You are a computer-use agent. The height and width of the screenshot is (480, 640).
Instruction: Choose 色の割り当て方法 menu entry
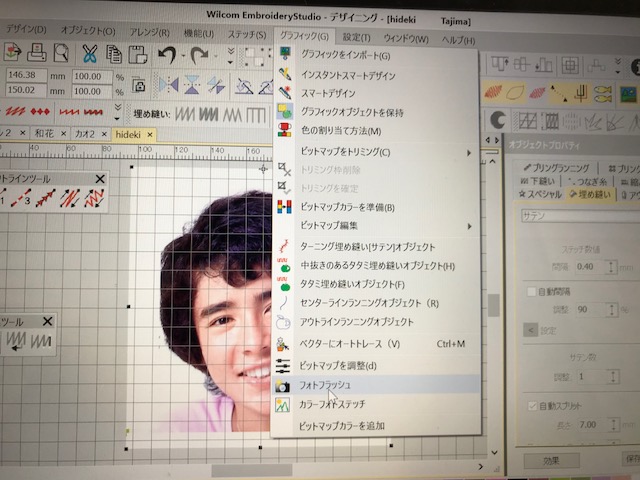tap(341, 131)
